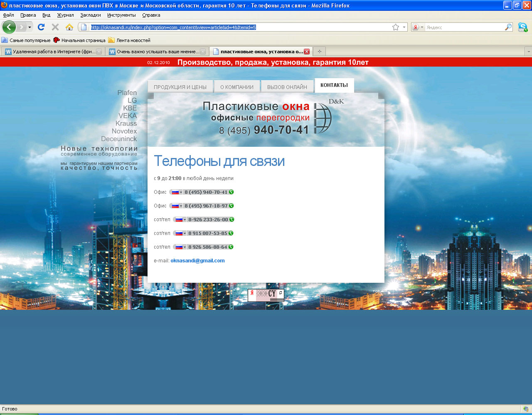Open the Skype toolbar icon
532x415 pixels.
point(523,27)
